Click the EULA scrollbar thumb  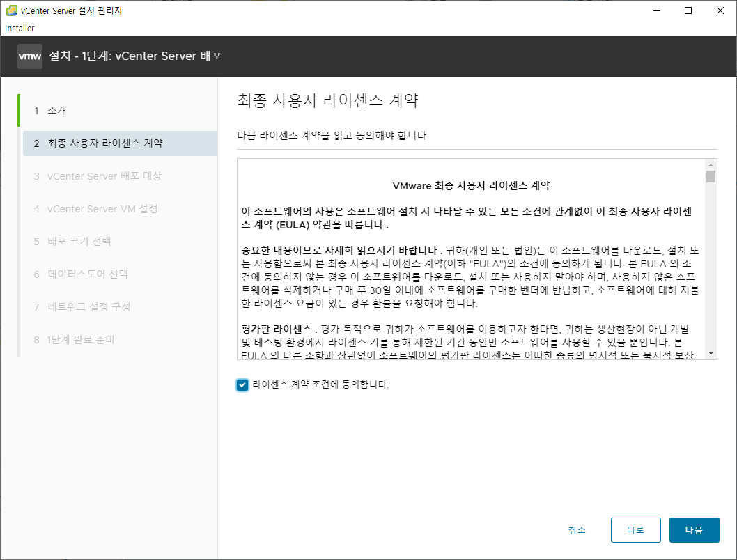(x=711, y=177)
